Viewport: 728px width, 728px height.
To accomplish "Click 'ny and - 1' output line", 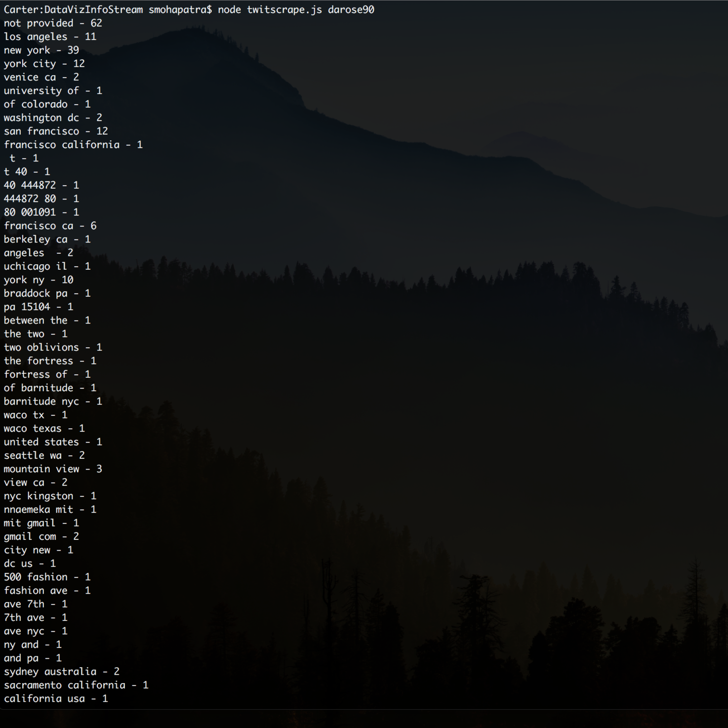I will tap(33, 645).
